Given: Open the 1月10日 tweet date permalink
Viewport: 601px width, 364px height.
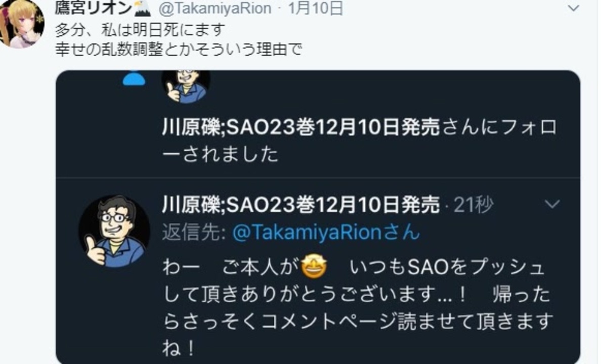Looking at the screenshot, I should pos(315,8).
